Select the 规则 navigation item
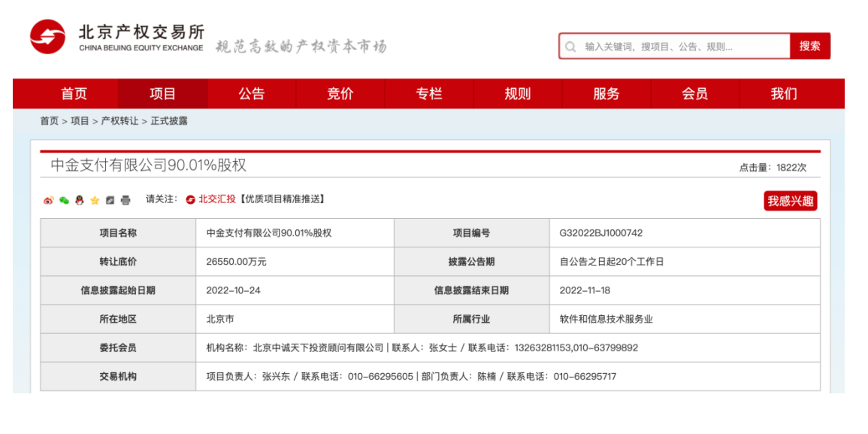The image size is (868, 434). (x=519, y=93)
